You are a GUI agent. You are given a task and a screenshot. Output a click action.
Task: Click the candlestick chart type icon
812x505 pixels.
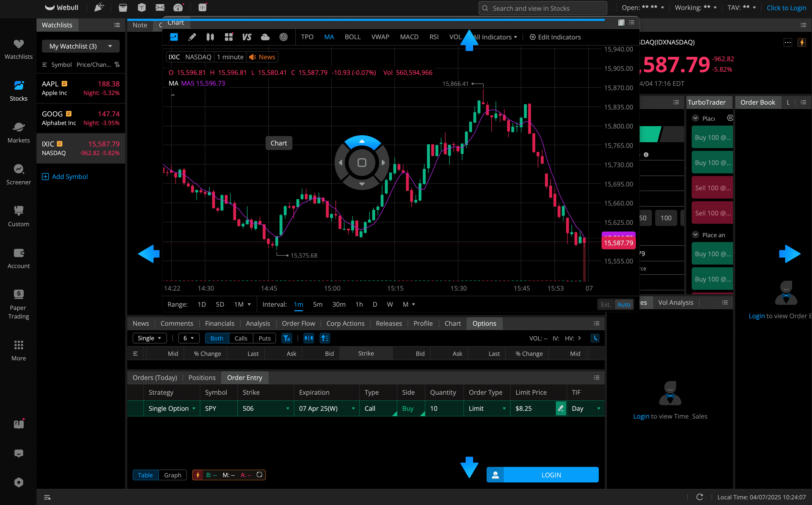(x=210, y=37)
